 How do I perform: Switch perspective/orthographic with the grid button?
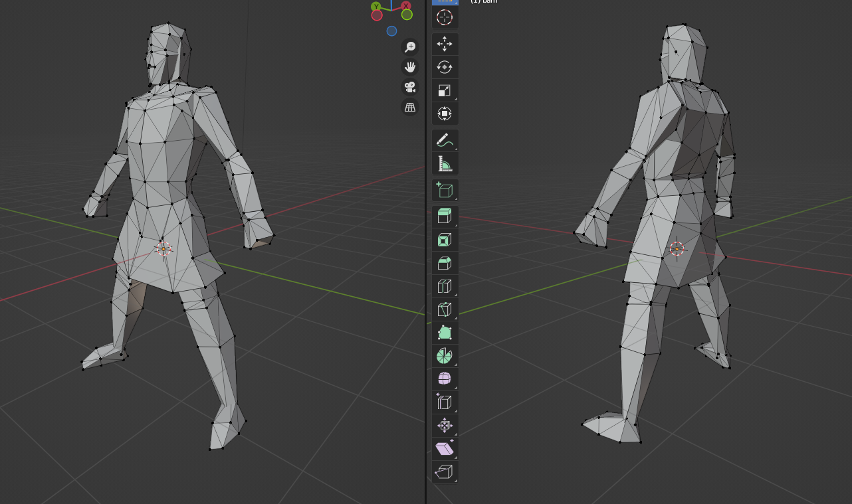pyautogui.click(x=410, y=107)
